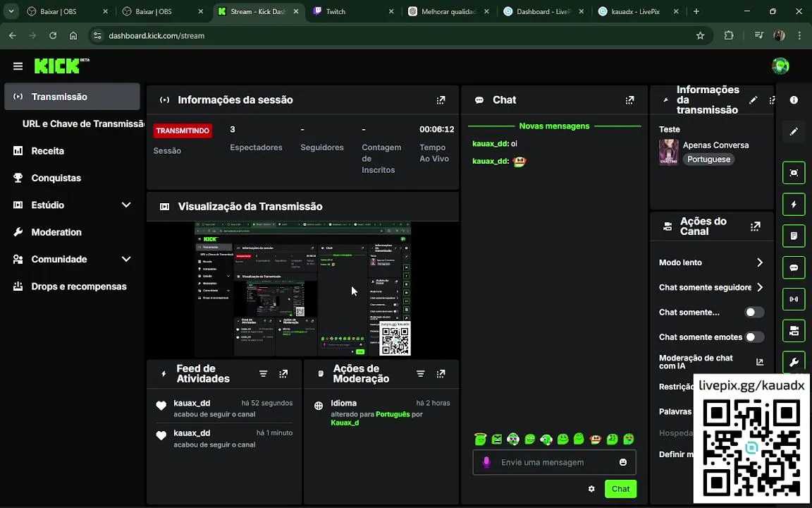Click the lightning bolt icon in right toolbar
This screenshot has width=812, height=508.
794,204
